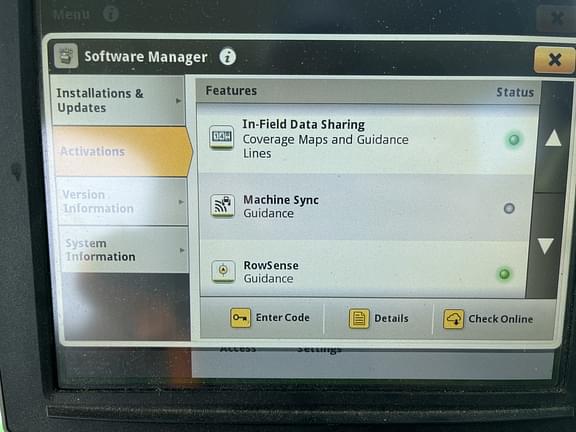Click the In-Field Data Sharing feature icon
The width and height of the screenshot is (576, 432).
[x=222, y=137]
